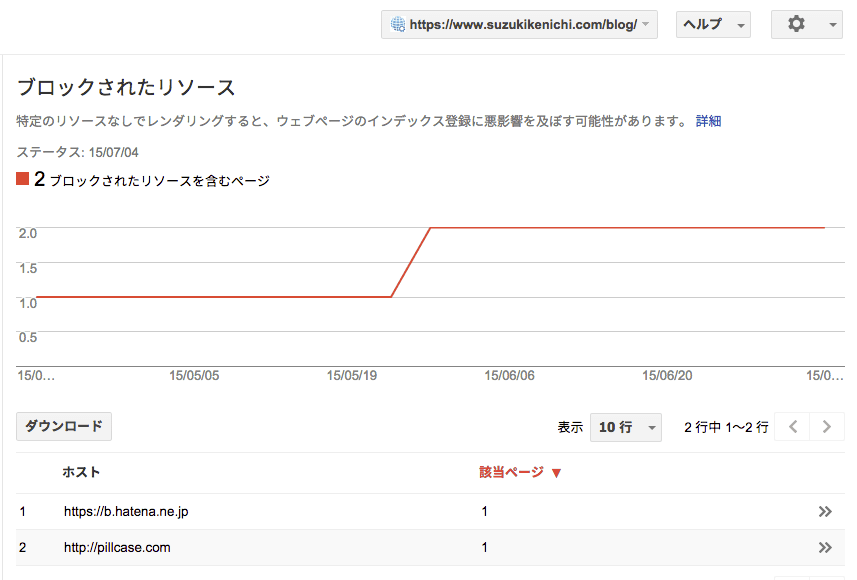Expand details arrow for pillcase.com row
The width and height of the screenshot is (857, 580).
coord(825,547)
